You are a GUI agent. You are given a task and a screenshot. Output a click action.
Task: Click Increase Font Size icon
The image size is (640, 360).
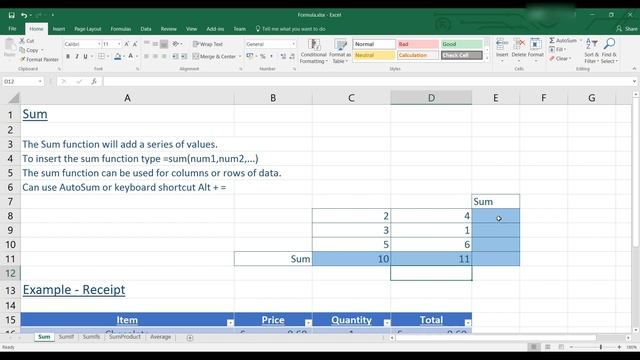pos(127,44)
